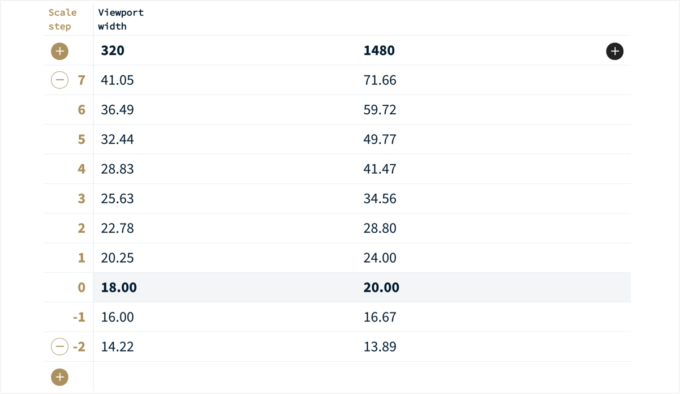Add a new viewport width column
Image resolution: width=680 pixels, height=394 pixels.
tap(615, 51)
